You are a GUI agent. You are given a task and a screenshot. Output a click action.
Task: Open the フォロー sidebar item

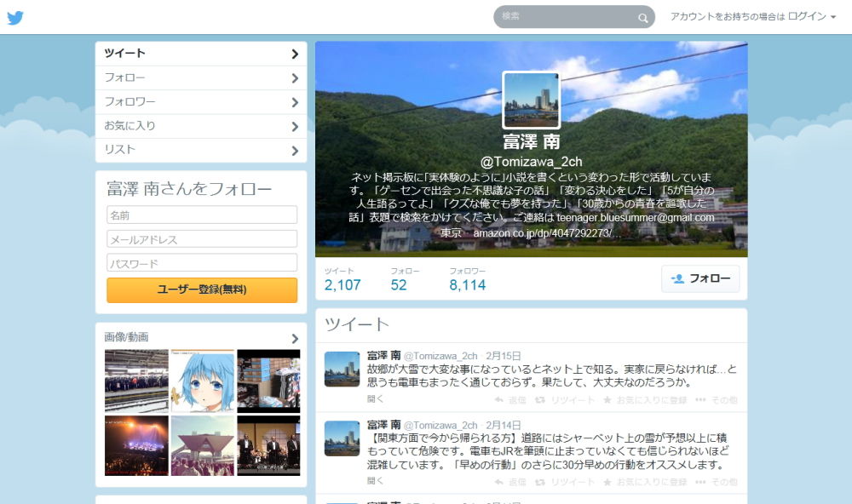(201, 77)
